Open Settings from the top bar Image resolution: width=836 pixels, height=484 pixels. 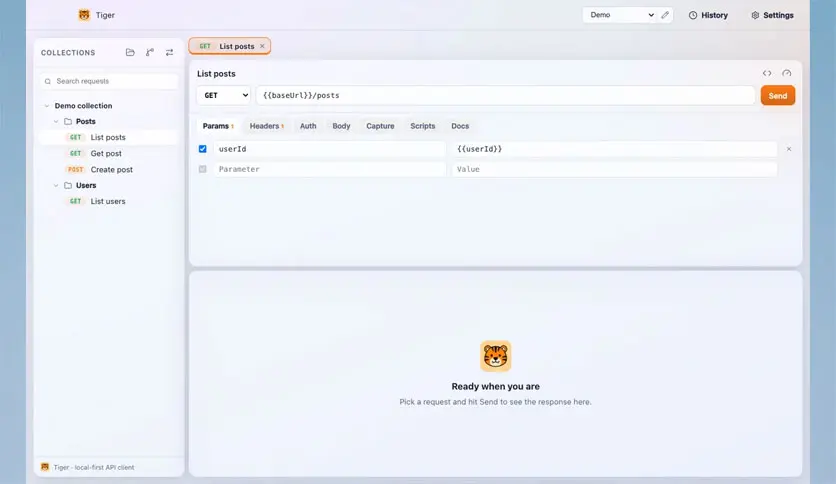tap(773, 15)
